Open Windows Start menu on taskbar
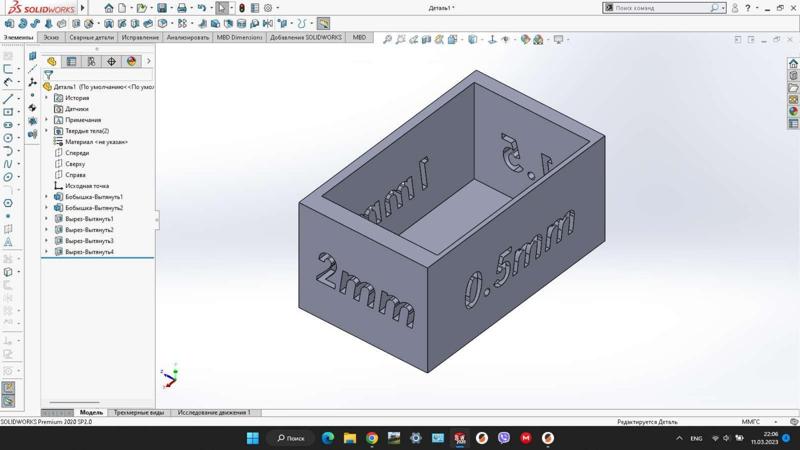 [253, 438]
